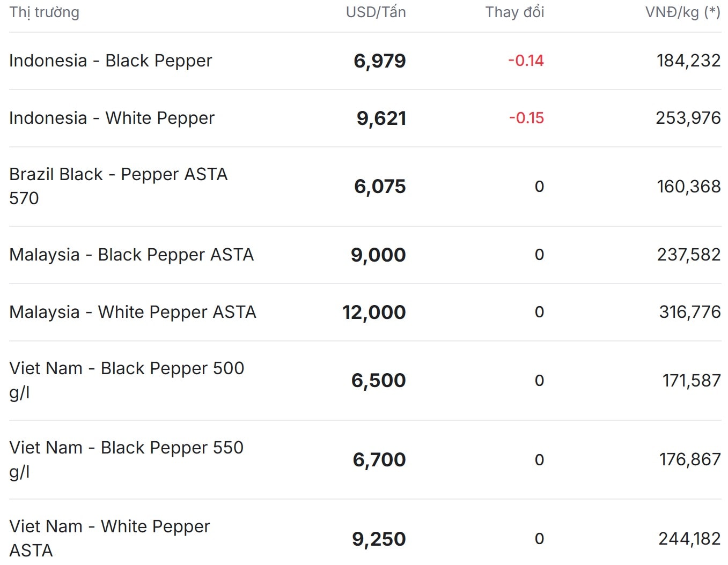Click the Indonesia - White Pepper market name

112,118
